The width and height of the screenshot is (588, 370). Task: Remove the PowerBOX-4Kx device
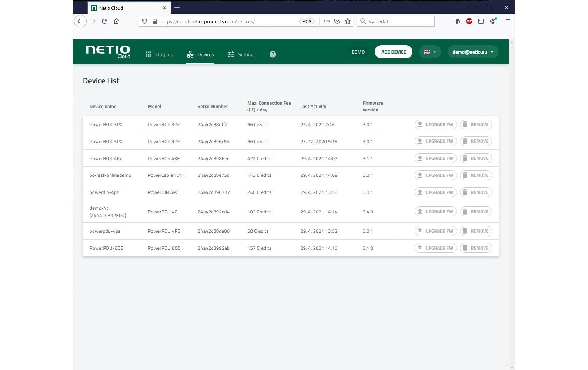pos(476,158)
